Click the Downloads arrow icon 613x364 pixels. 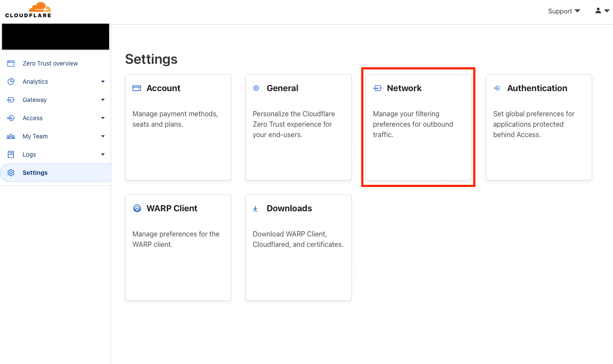[255, 209]
